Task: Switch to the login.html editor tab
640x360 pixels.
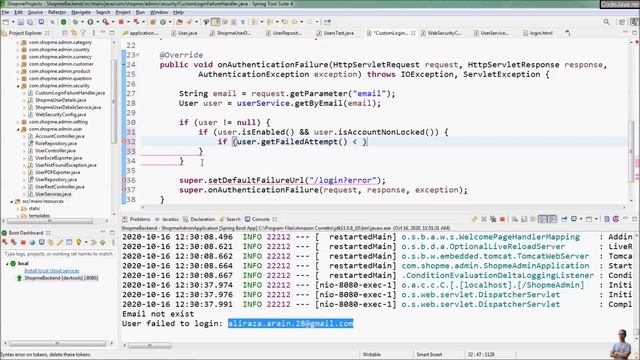Action: point(538,33)
